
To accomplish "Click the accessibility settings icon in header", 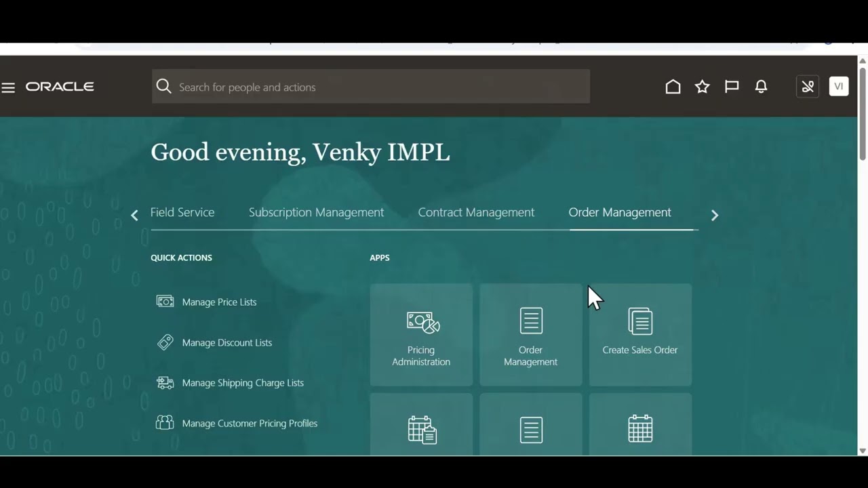I will tap(807, 87).
